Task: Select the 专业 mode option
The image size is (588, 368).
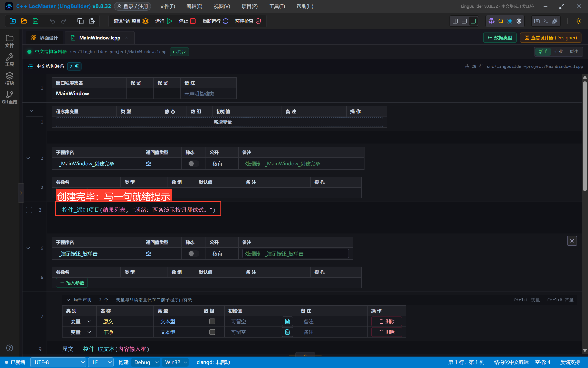Action: (558, 52)
